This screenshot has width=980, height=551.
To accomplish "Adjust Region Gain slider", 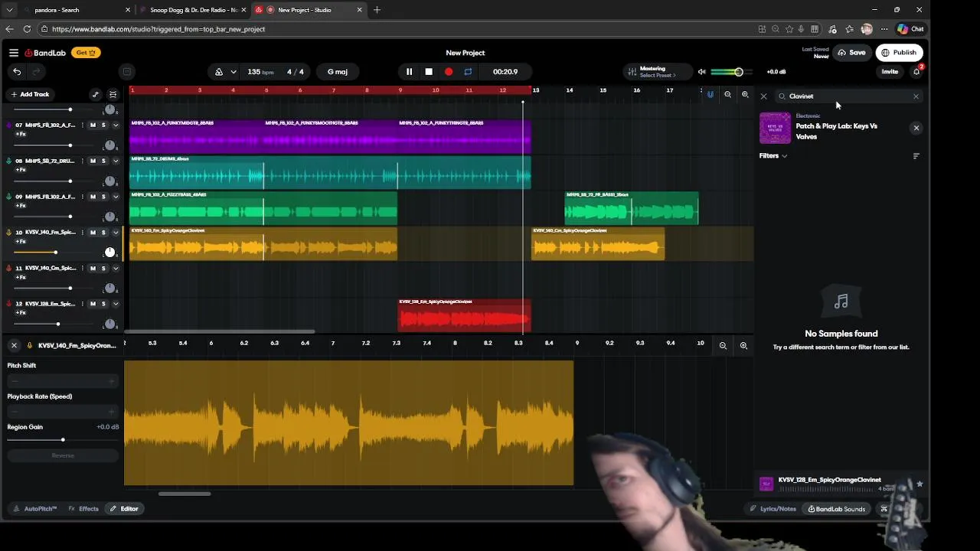I will tap(63, 440).
